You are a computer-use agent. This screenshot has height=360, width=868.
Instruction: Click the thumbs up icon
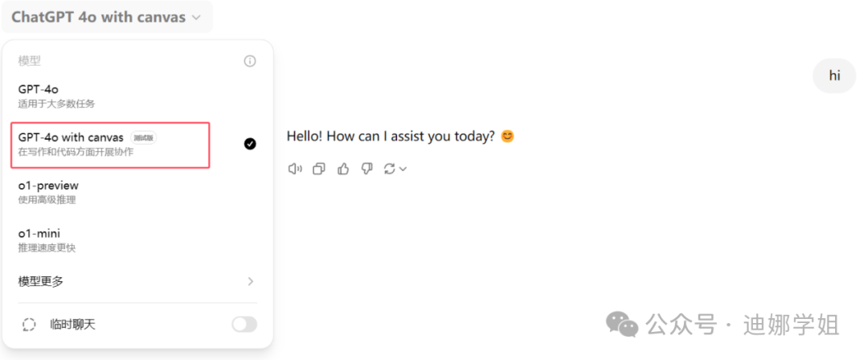pyautogui.click(x=343, y=169)
